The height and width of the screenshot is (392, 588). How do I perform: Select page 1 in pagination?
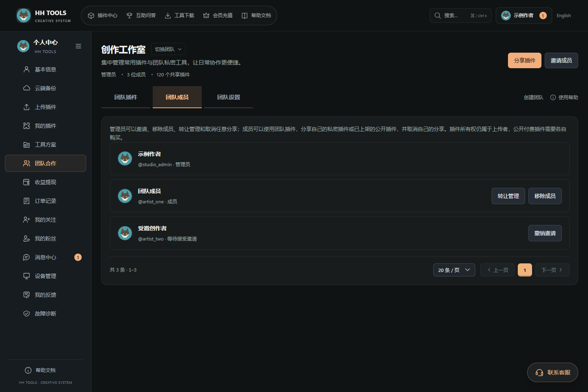525,270
